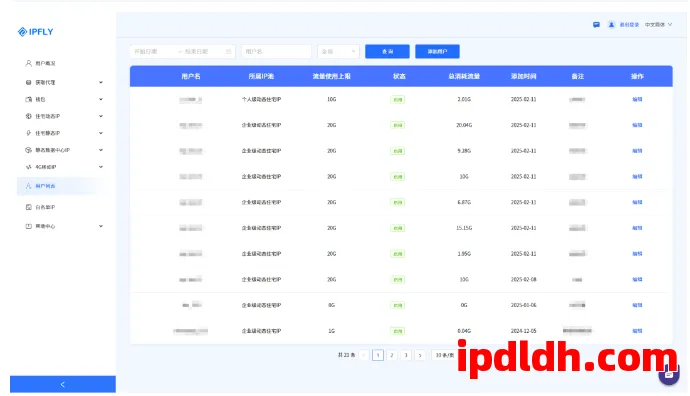
Task: Collapse the sidebar with the bottom arrow
Action: [63, 384]
